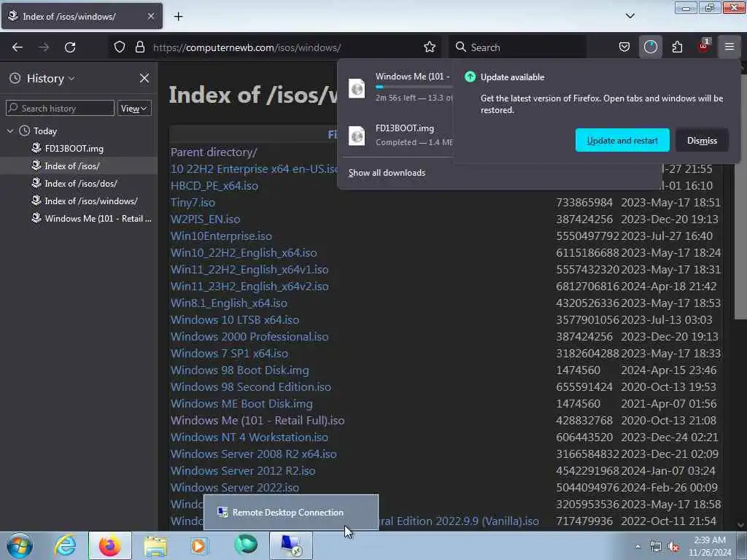
Task: Open the Windows ME Boot Disk.img link
Action: (x=241, y=403)
